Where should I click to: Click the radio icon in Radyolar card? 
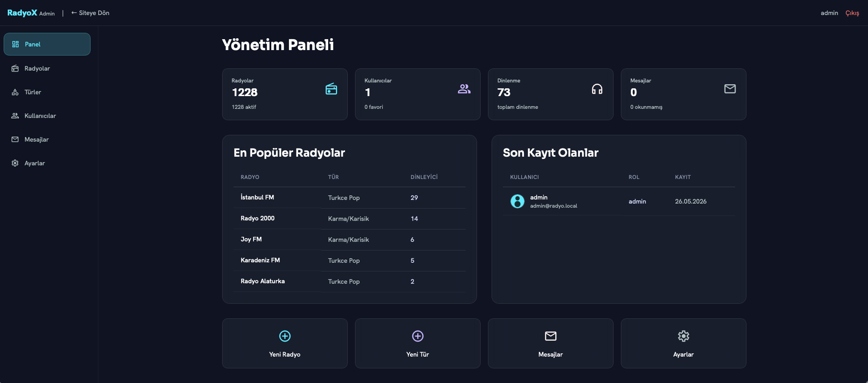[331, 89]
